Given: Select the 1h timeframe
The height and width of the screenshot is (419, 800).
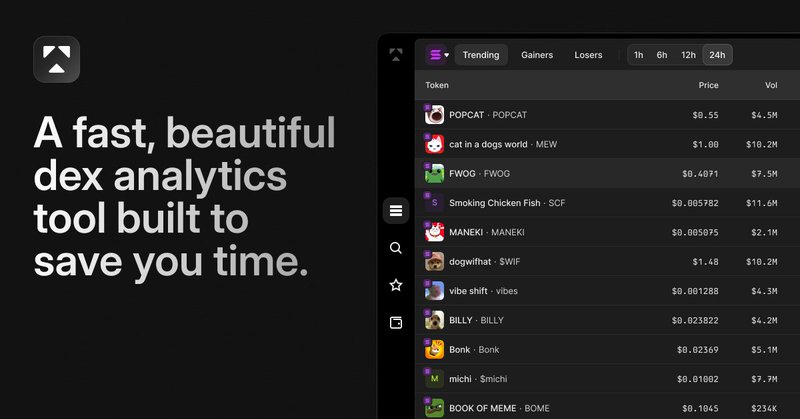Looking at the screenshot, I should coord(638,55).
